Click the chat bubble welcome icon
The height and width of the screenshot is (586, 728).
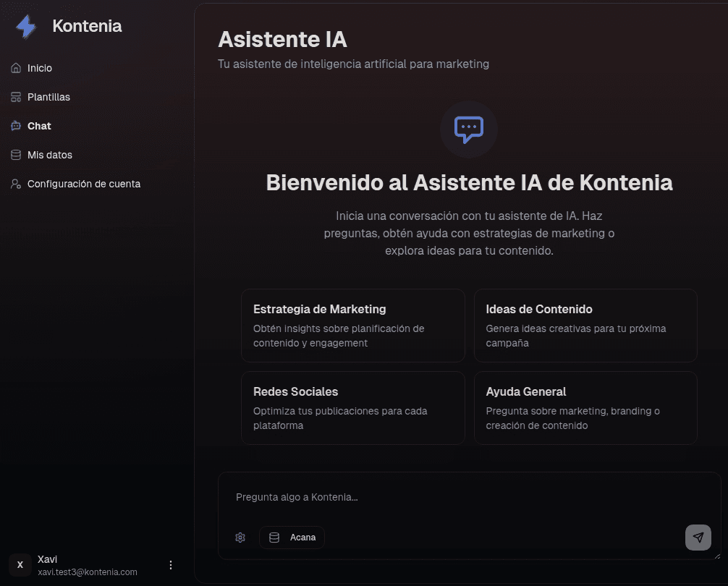pyautogui.click(x=468, y=129)
